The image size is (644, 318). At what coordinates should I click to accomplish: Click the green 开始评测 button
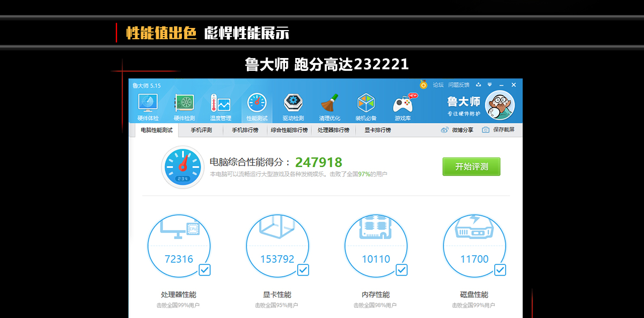click(471, 167)
